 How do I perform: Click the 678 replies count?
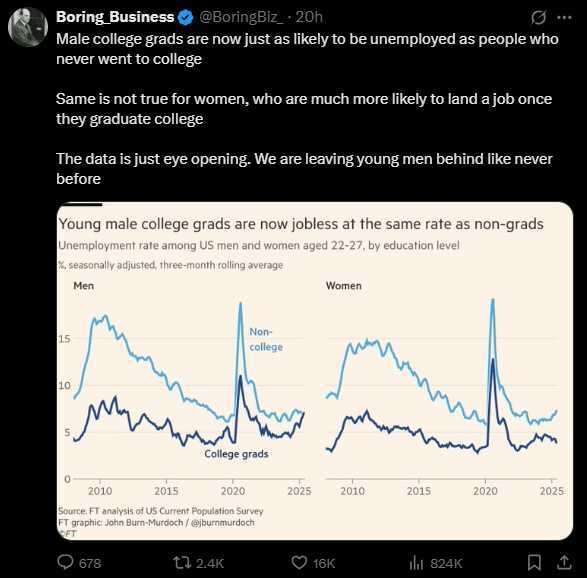point(90,563)
